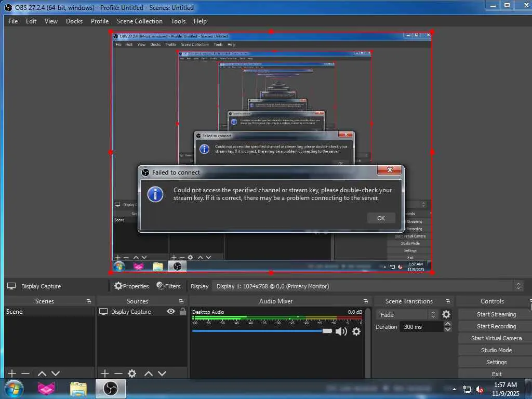Show hidden system tray icons

[454, 389]
